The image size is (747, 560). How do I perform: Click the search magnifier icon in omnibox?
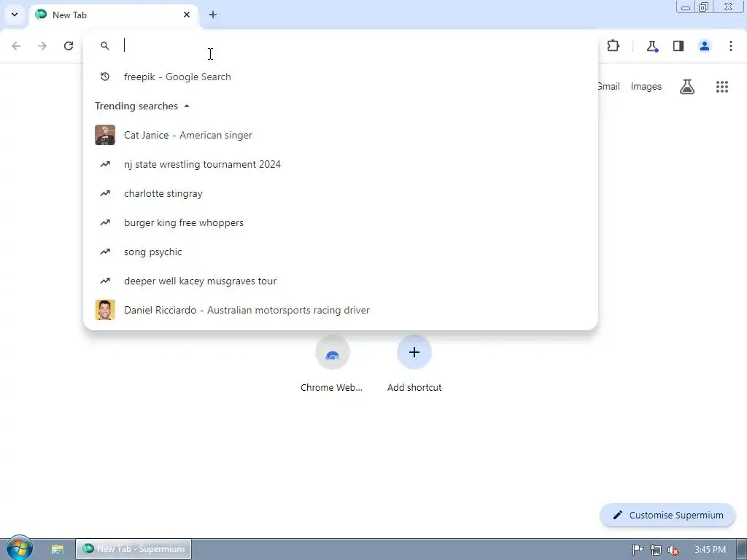(x=105, y=46)
